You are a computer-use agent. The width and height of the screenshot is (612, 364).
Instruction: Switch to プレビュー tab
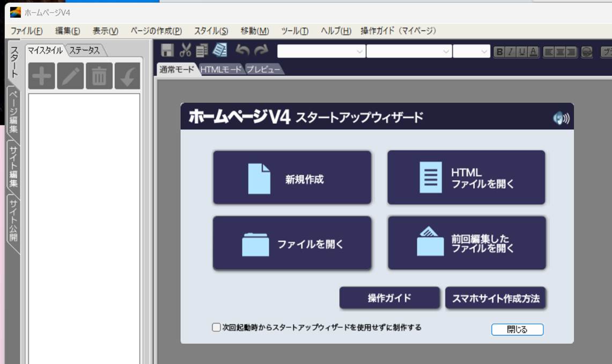263,70
